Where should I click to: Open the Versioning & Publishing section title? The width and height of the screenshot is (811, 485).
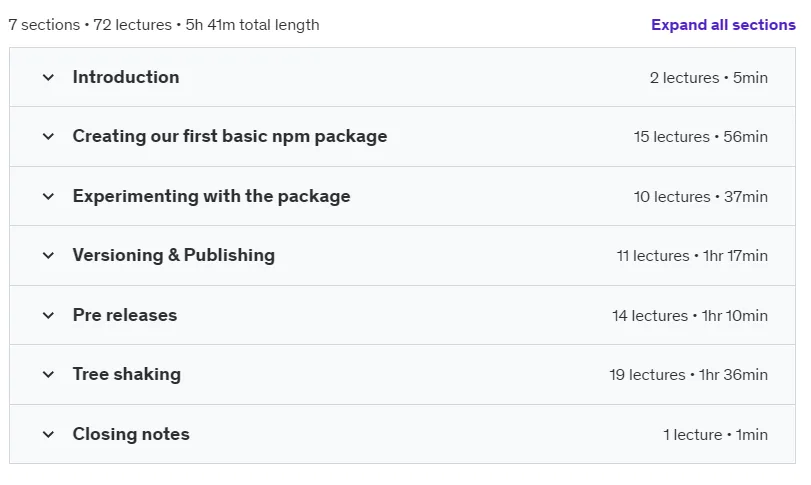tap(173, 255)
